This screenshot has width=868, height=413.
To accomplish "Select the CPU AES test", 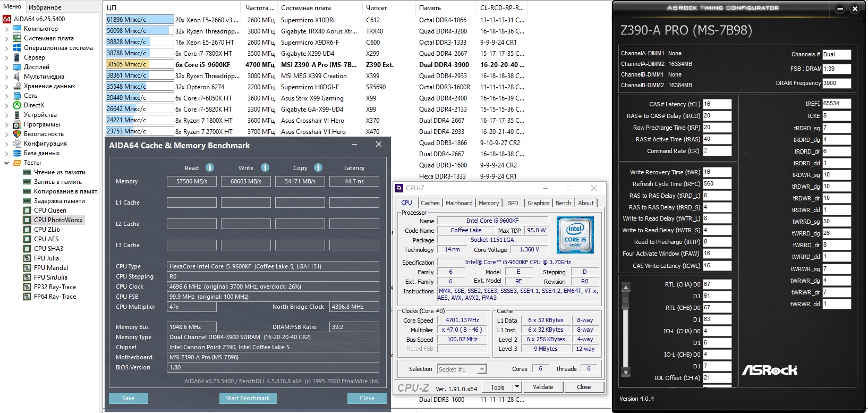I will tap(46, 239).
